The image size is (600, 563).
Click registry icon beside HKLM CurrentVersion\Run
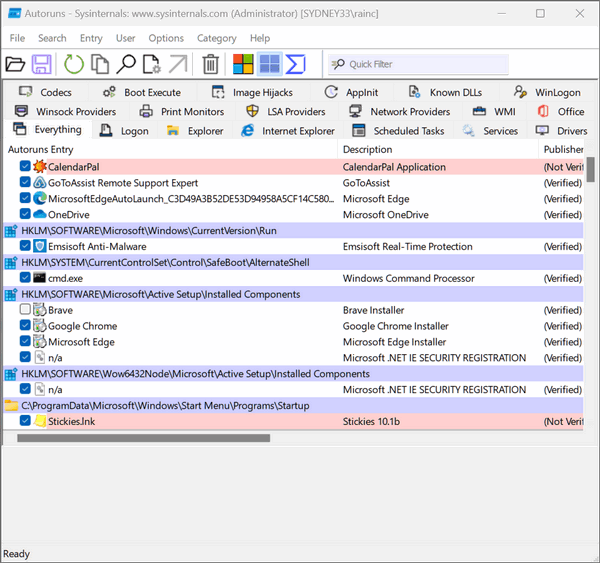pyautogui.click(x=11, y=230)
